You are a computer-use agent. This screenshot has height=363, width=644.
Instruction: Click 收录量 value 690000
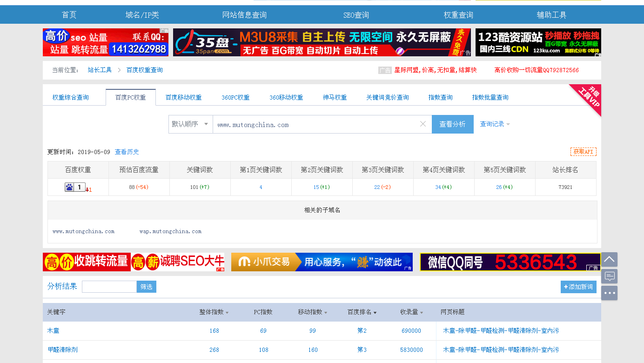(411, 331)
